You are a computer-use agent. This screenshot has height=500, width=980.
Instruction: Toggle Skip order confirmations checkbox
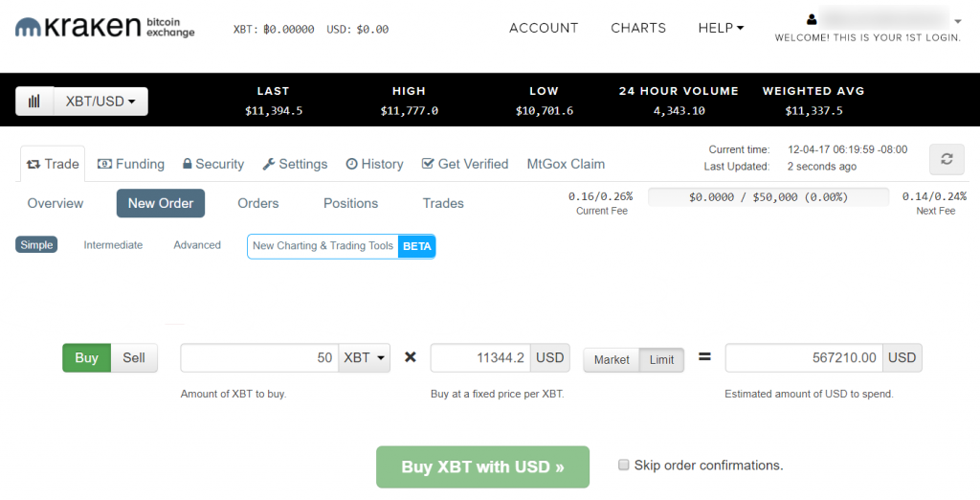(623, 465)
